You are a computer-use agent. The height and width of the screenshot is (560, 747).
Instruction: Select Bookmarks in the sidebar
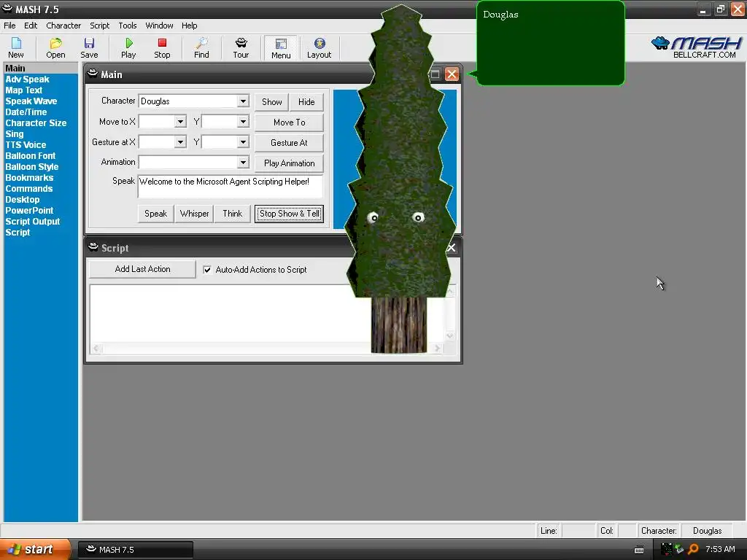(x=29, y=178)
